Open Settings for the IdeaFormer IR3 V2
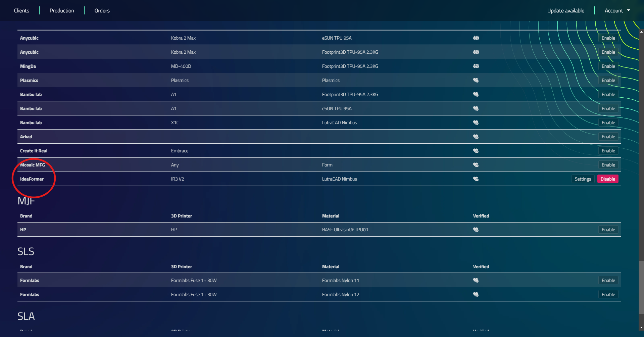The image size is (644, 337). coord(583,179)
